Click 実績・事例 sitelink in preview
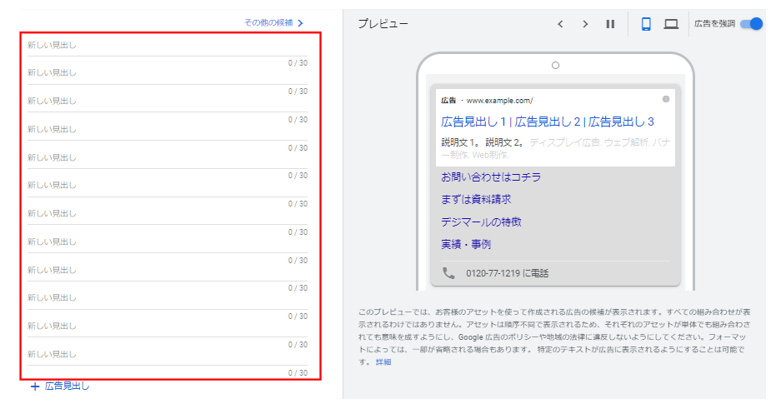The image size is (774, 405). [x=466, y=244]
